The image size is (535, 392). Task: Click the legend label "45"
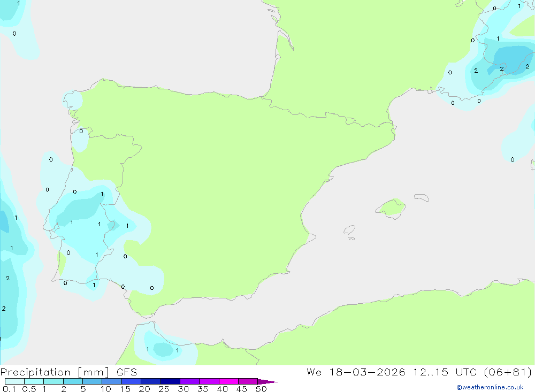[x=242, y=389]
